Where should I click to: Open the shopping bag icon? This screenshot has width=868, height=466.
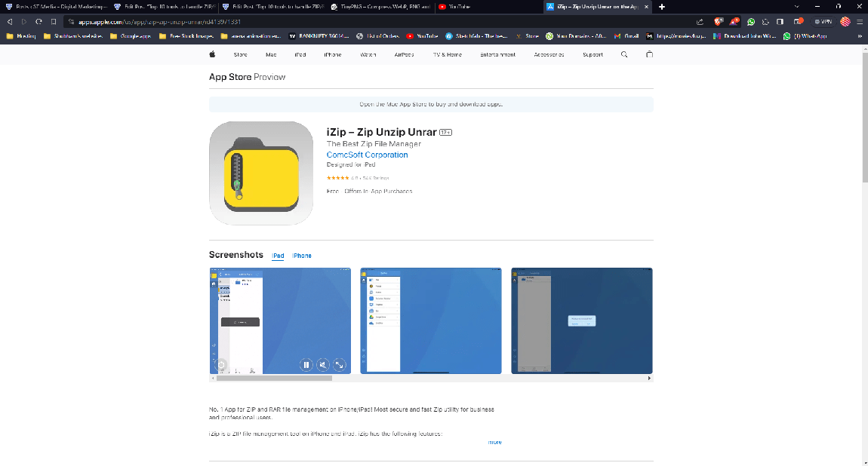[x=649, y=54]
